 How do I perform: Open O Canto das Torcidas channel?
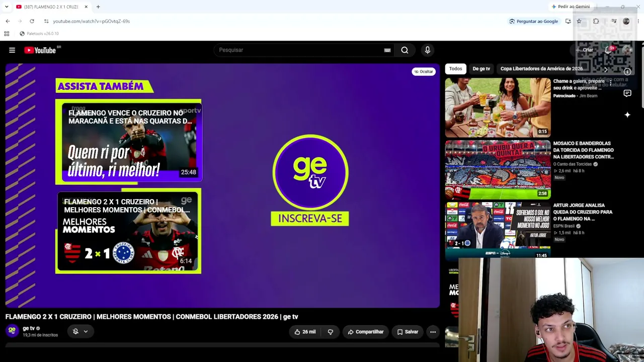pos(573,164)
